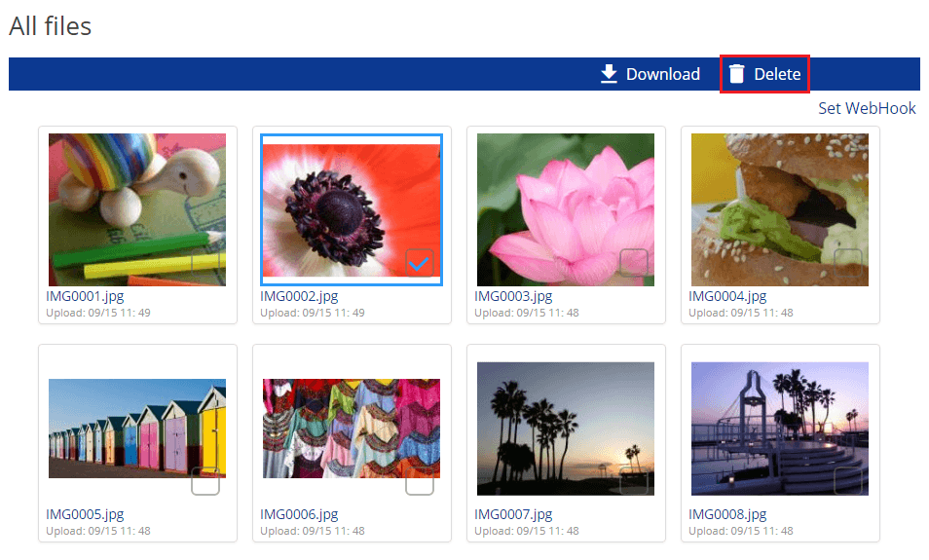The width and height of the screenshot is (929, 560).
Task: Tick the checkbox on IMG0001.jpg
Action: pyautogui.click(x=205, y=262)
